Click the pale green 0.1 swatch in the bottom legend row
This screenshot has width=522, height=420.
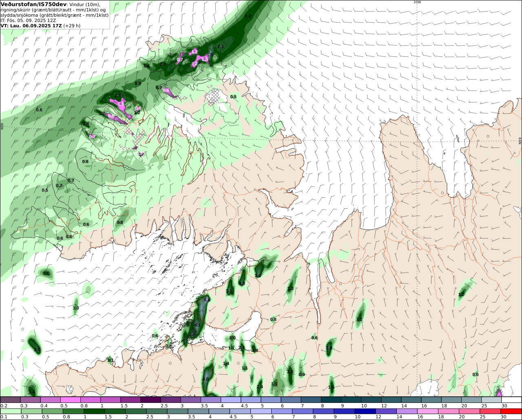point(11,411)
